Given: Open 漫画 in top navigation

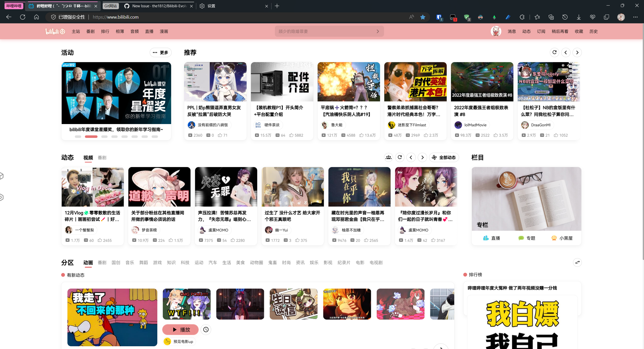Looking at the screenshot, I should point(164,31).
